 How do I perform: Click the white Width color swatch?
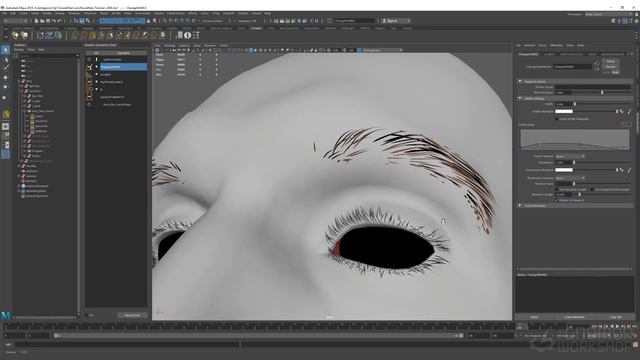(564, 111)
